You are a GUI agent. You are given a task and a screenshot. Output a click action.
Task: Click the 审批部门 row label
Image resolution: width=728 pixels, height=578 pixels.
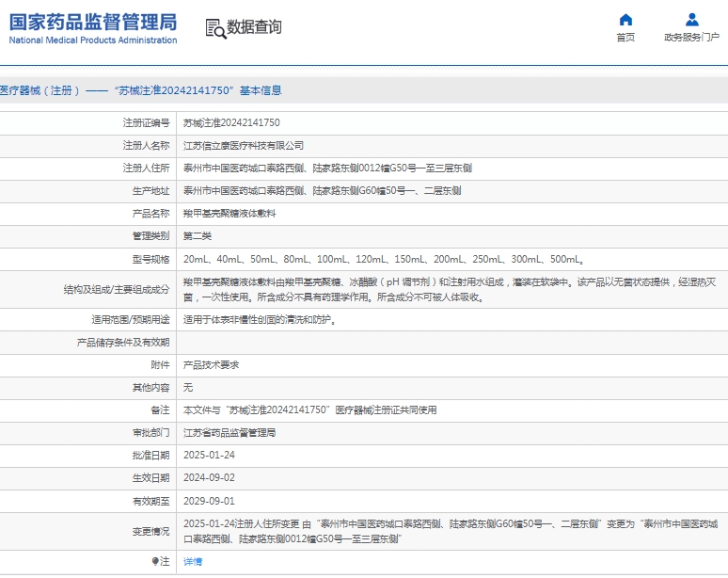150,433
